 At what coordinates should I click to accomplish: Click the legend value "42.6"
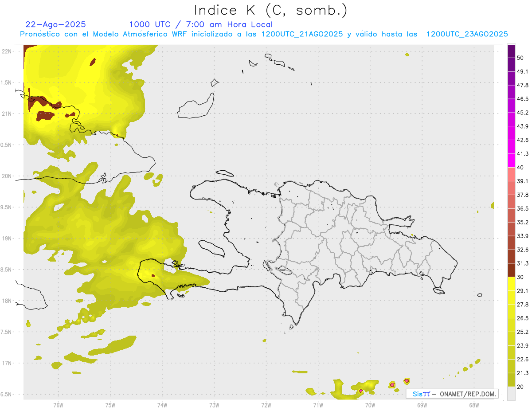point(523,140)
